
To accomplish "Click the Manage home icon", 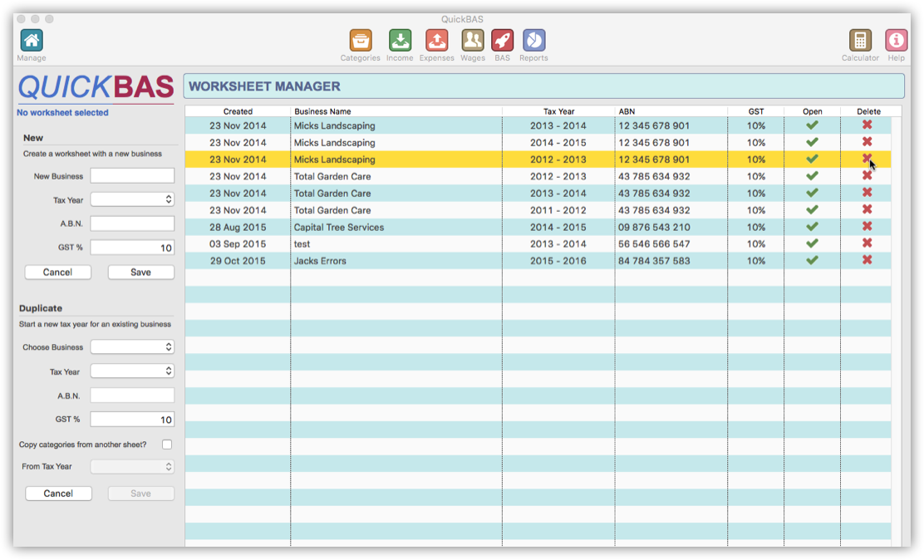I will tap(31, 39).
